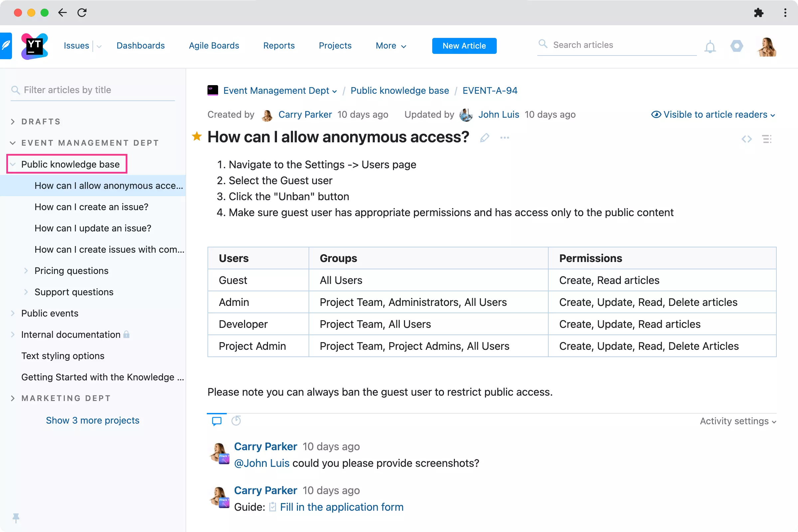Open the browser three-dot menu
Viewport: 798px width, 532px height.
[x=785, y=13]
